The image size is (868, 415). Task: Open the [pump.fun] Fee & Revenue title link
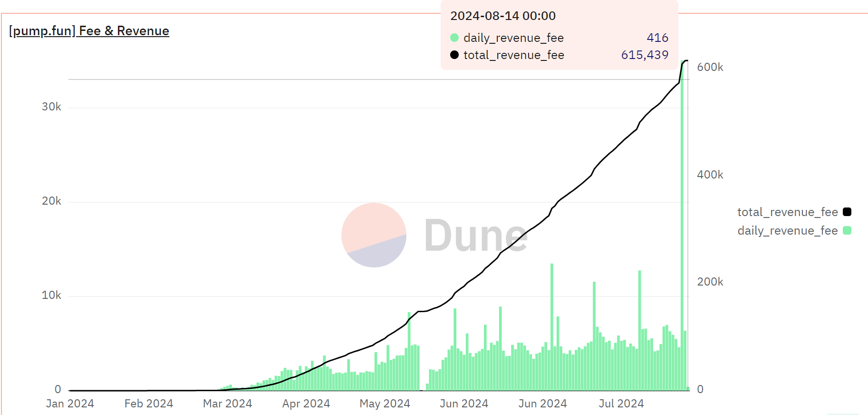tap(89, 31)
